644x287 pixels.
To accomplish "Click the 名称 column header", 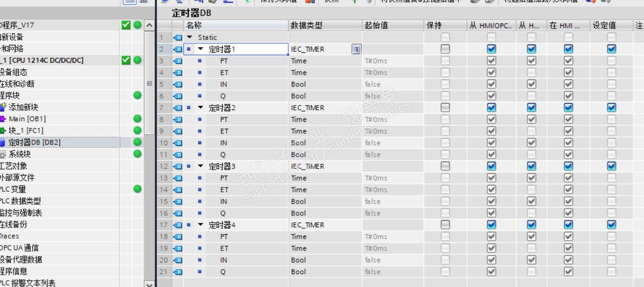I will tap(236, 26).
